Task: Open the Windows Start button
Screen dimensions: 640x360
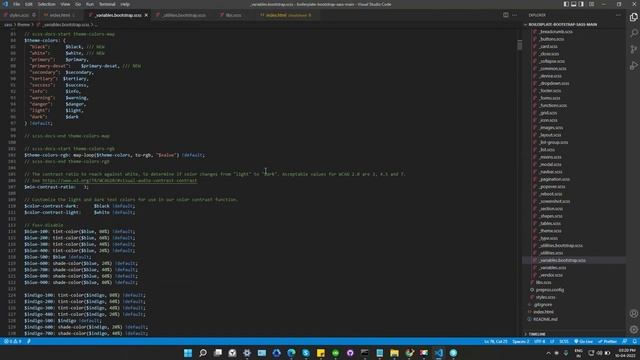Action: 188,353
